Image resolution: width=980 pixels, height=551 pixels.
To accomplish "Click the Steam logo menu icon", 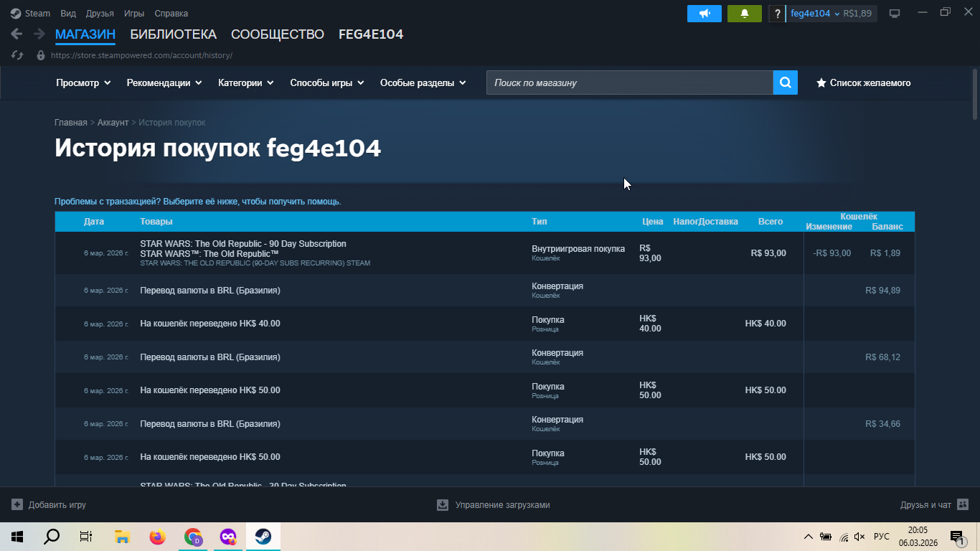I will 16,13.
